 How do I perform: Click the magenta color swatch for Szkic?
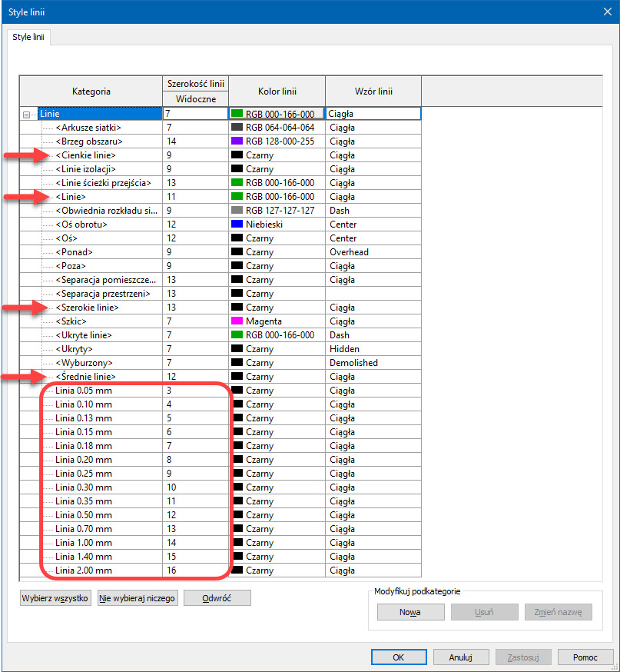pos(237,321)
